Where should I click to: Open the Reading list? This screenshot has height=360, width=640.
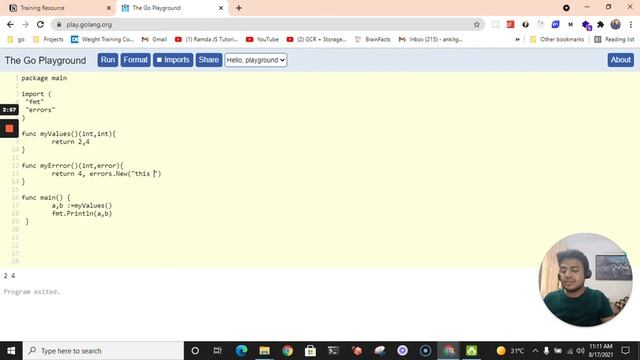[614, 39]
